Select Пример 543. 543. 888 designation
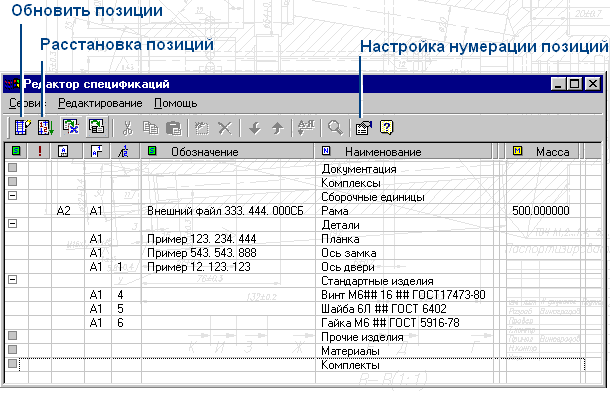The width and height of the screenshot is (610, 393). 202,253
